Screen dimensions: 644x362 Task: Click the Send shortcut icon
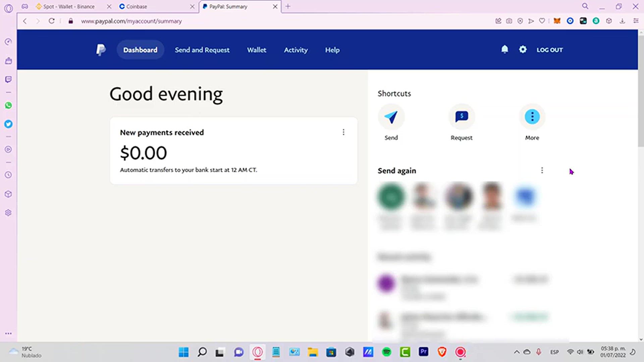[x=391, y=117]
